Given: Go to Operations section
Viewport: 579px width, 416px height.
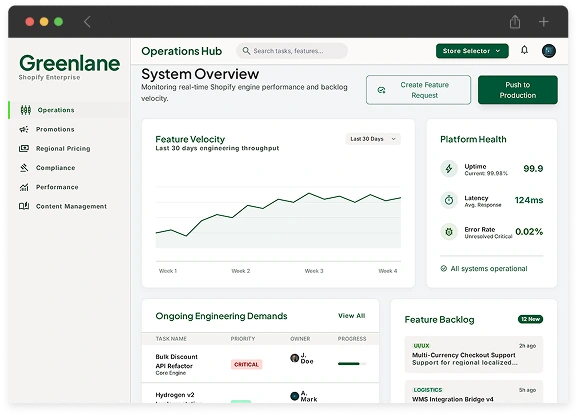Looking at the screenshot, I should point(69,110).
